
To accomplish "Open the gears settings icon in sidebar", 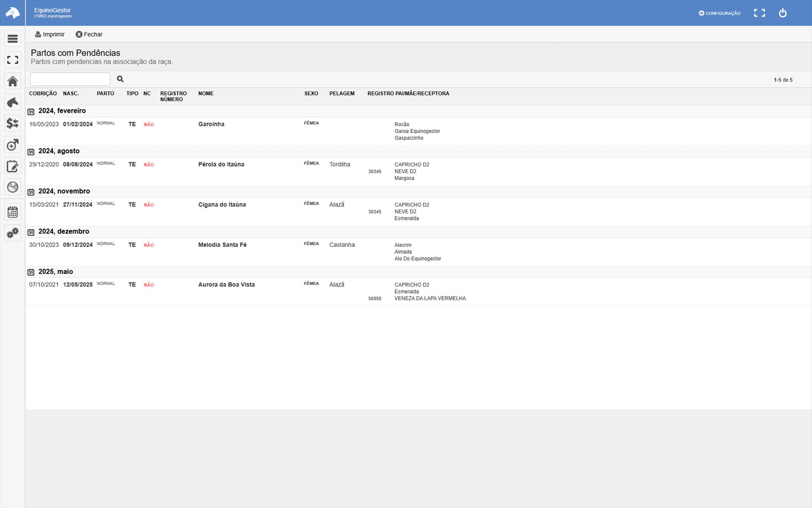I will coord(13,233).
